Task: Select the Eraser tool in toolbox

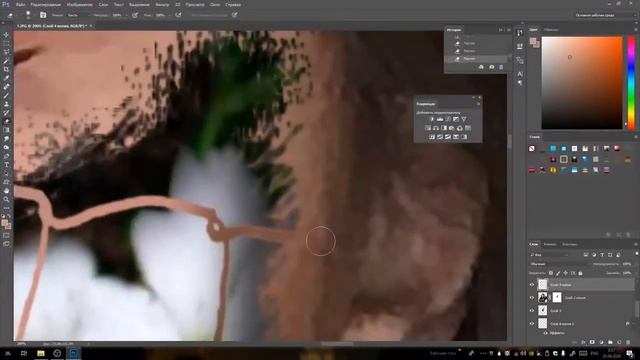Action: [6, 121]
